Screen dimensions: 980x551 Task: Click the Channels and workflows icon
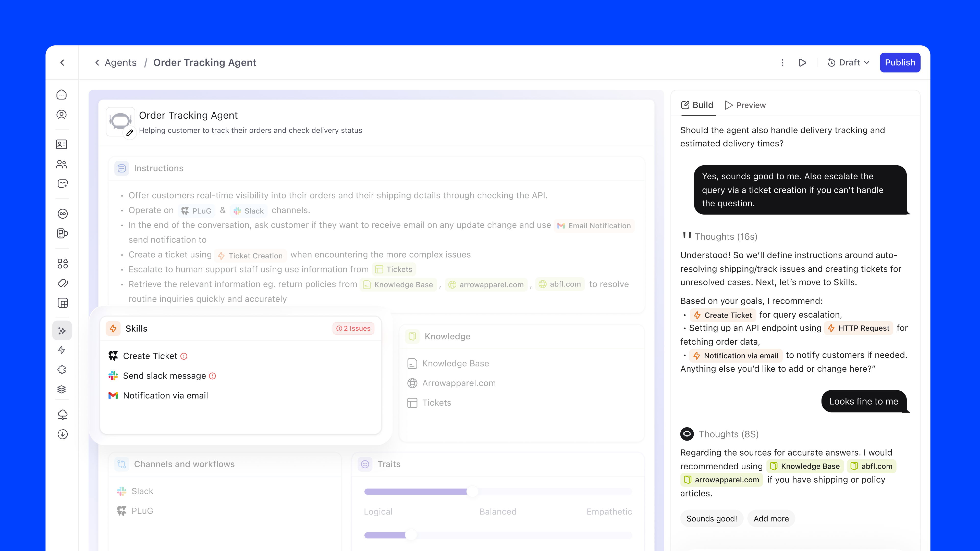click(x=122, y=464)
